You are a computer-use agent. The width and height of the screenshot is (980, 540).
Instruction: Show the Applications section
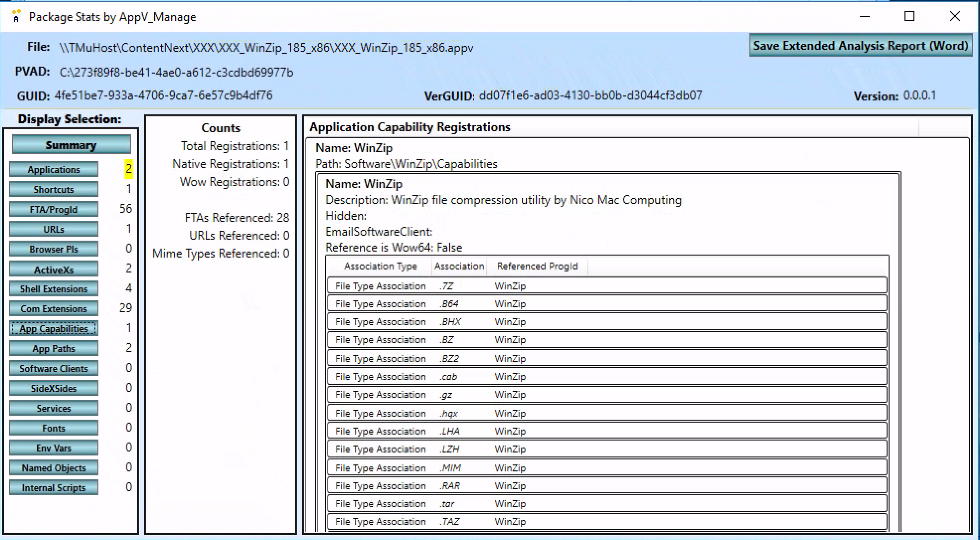(54, 169)
